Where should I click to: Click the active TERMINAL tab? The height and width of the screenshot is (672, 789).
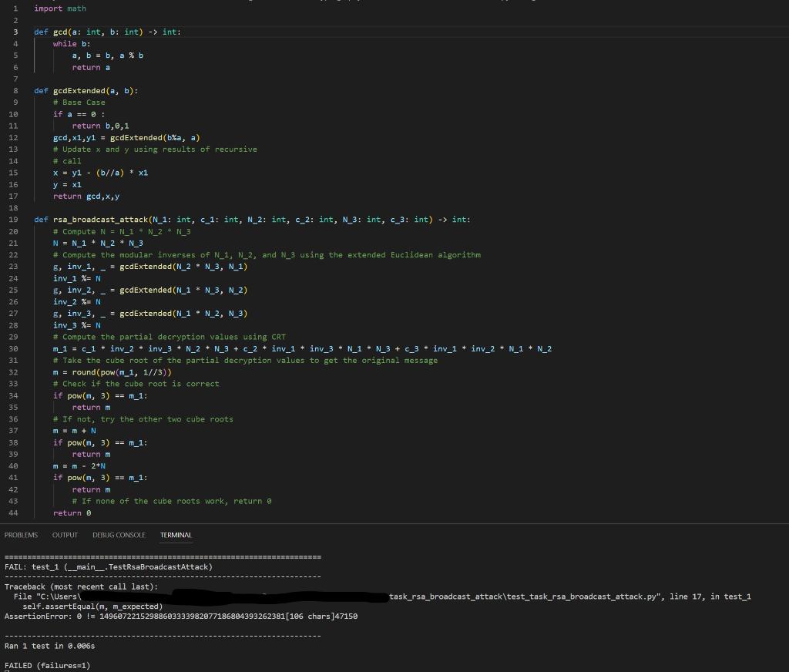tap(176, 534)
